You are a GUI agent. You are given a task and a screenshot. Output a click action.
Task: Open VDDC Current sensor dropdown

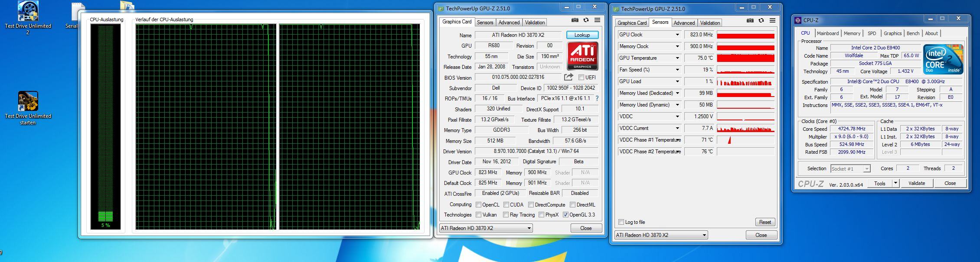click(x=677, y=128)
